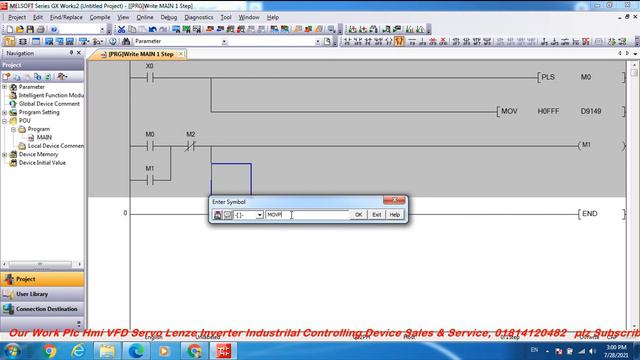Open the Debug menu
The image size is (640, 360).
click(x=169, y=18)
